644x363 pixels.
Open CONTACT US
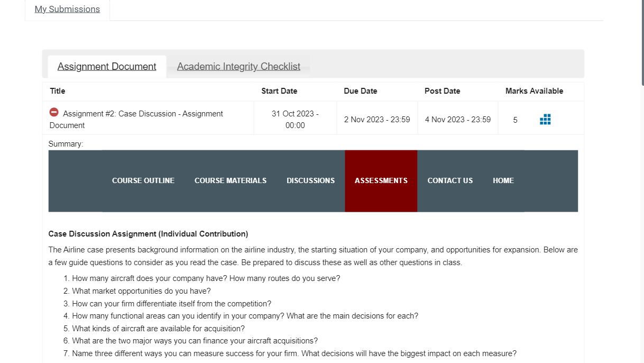pos(450,180)
